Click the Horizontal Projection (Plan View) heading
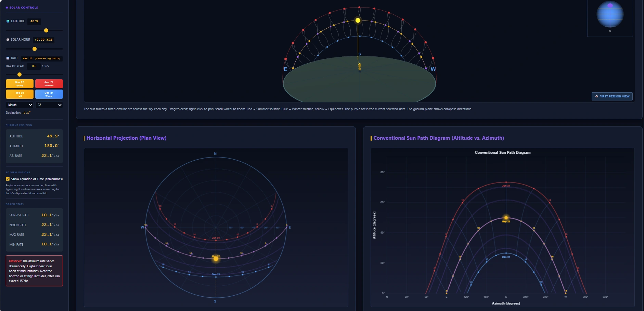The height and width of the screenshot is (311, 644). point(126,138)
